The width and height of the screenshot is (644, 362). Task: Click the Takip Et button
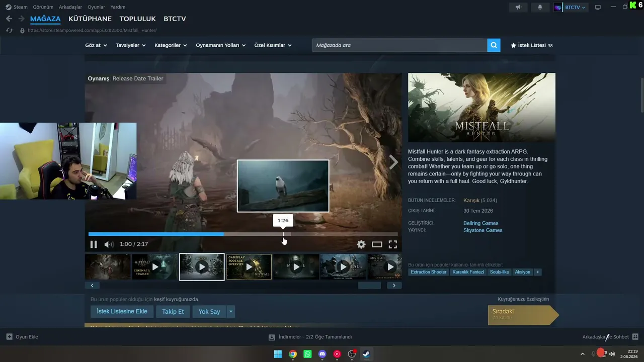[x=173, y=312]
